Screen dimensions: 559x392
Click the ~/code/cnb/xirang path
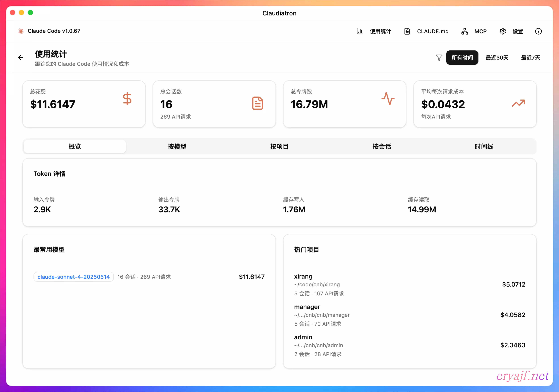(317, 285)
